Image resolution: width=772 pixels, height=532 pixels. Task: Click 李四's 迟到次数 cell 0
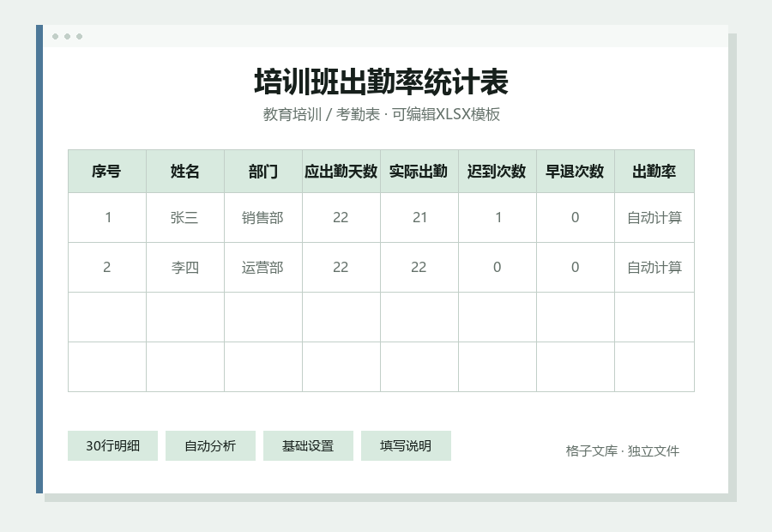[x=498, y=268]
